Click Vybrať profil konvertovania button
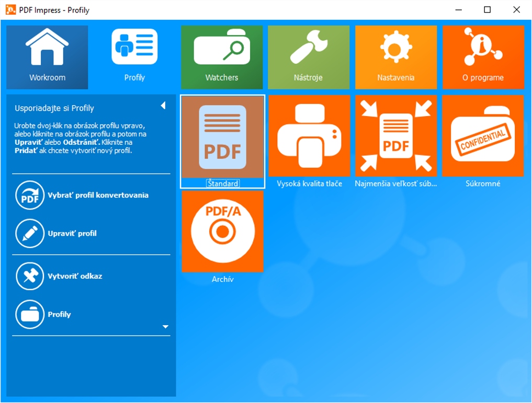This screenshot has width=532, height=403. click(x=30, y=195)
